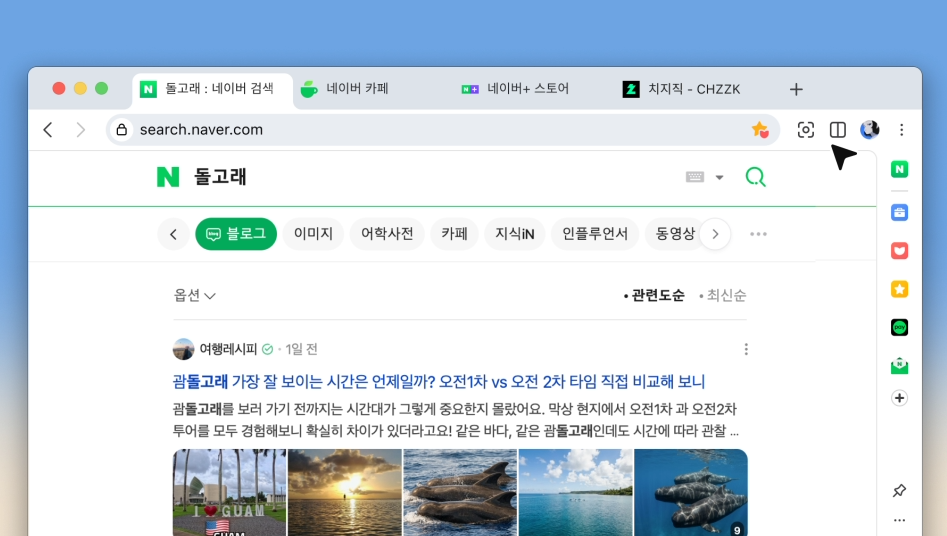Screen dimensions: 947x536
Task: Open the blue briefcase sidebar icon
Action: pos(899,212)
